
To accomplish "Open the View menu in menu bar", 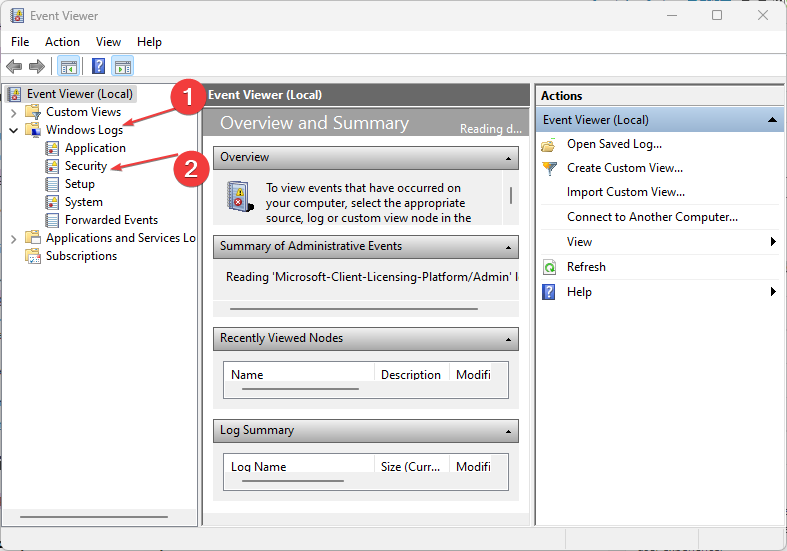I will (x=108, y=42).
